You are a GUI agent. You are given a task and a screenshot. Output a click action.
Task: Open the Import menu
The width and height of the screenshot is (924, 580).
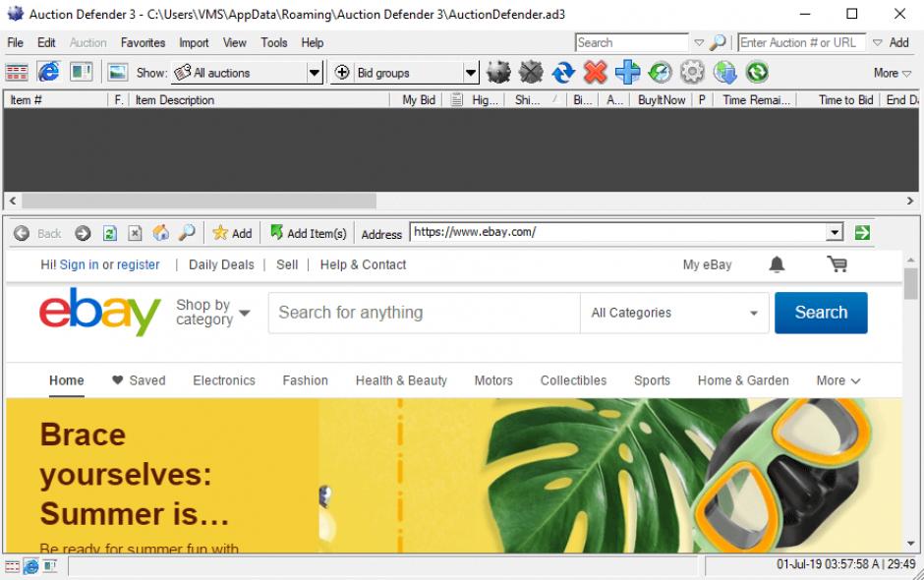[x=194, y=42]
